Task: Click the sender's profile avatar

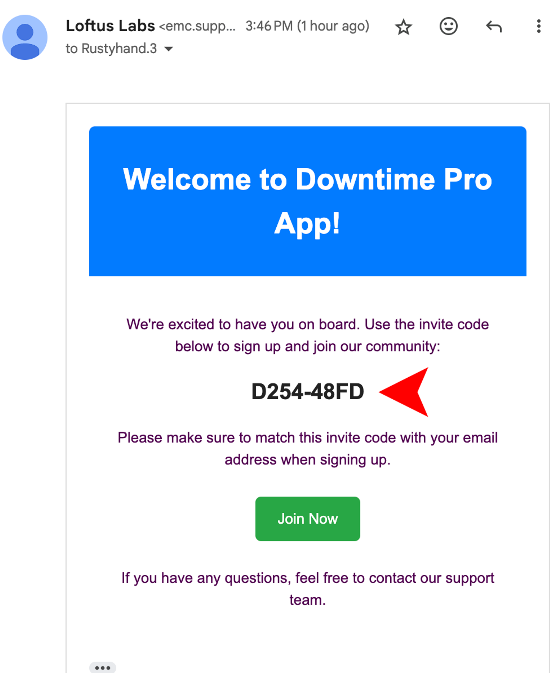Action: [x=25, y=37]
